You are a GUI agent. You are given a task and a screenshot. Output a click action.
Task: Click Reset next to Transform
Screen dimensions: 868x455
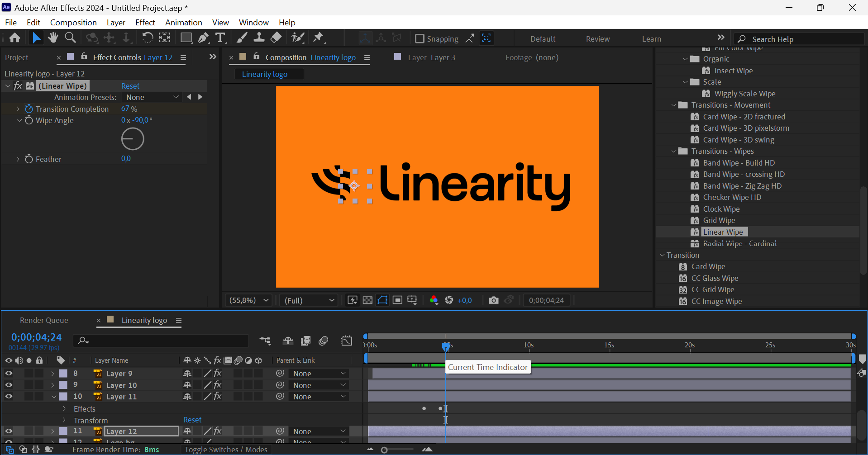coord(192,420)
